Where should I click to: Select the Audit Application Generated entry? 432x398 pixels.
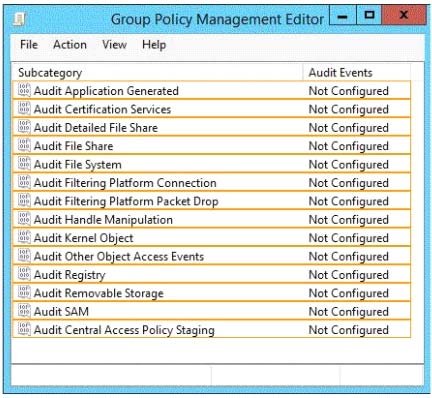(x=211, y=90)
